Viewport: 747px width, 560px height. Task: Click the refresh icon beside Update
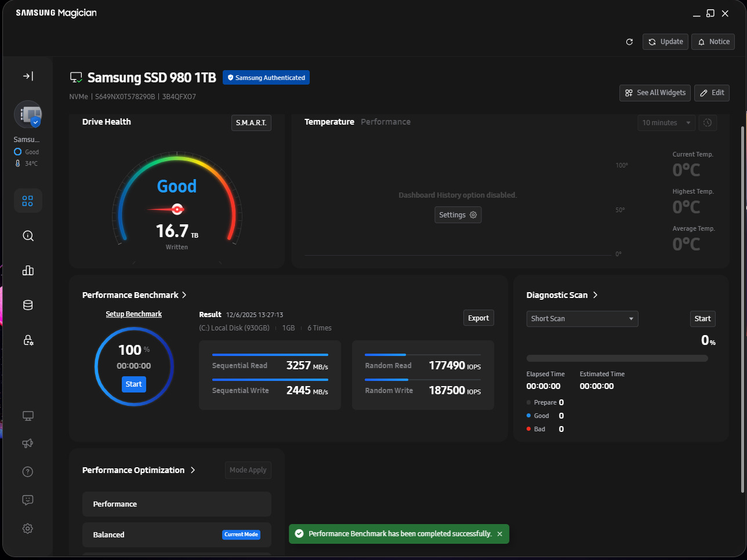tap(629, 42)
